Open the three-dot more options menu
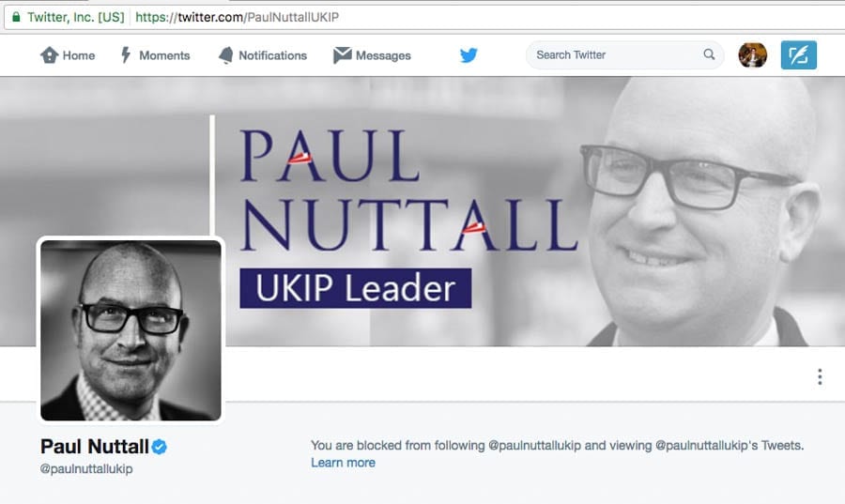 [820, 376]
